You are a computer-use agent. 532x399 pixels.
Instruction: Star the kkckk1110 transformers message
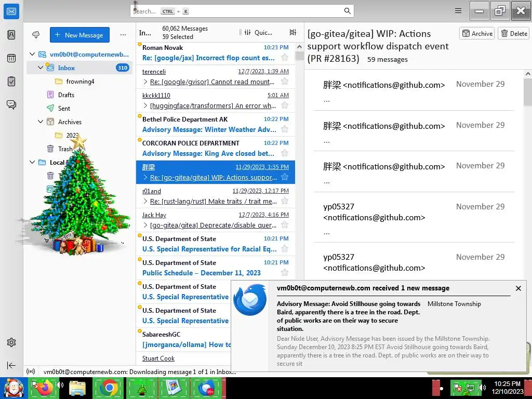click(x=285, y=105)
